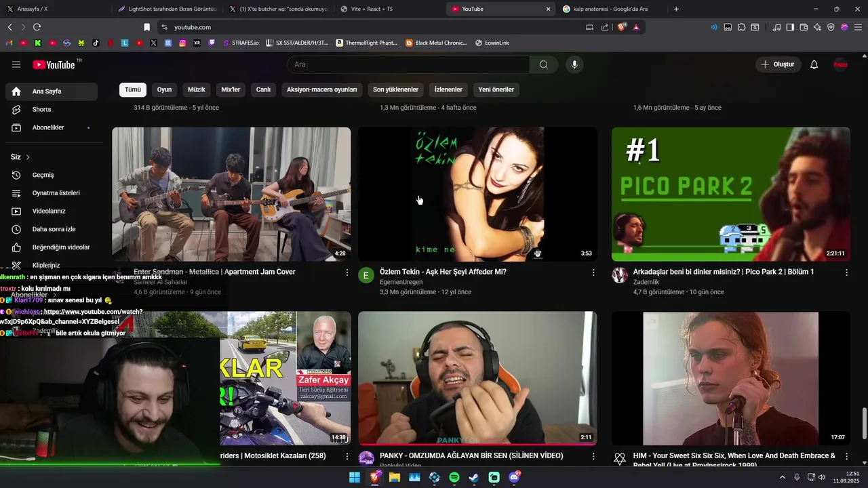This screenshot has height=488, width=868.
Task: Open PANKY video thumbnail
Action: pyautogui.click(x=477, y=378)
